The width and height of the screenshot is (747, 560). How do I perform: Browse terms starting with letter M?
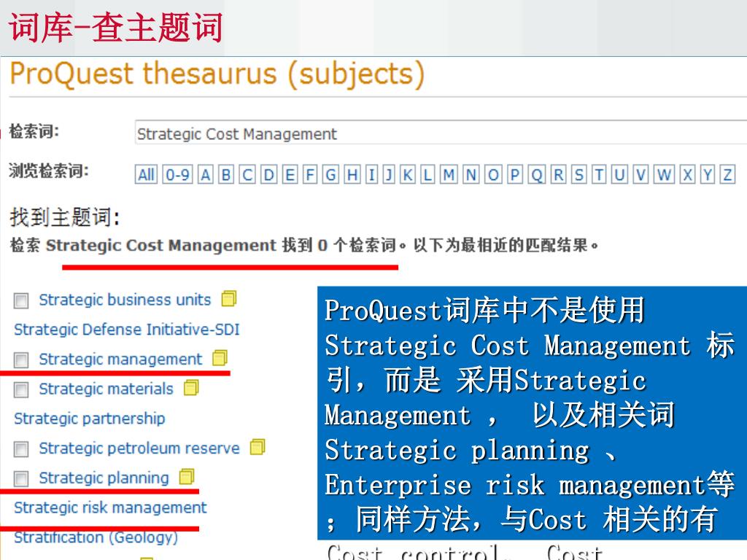click(x=449, y=175)
